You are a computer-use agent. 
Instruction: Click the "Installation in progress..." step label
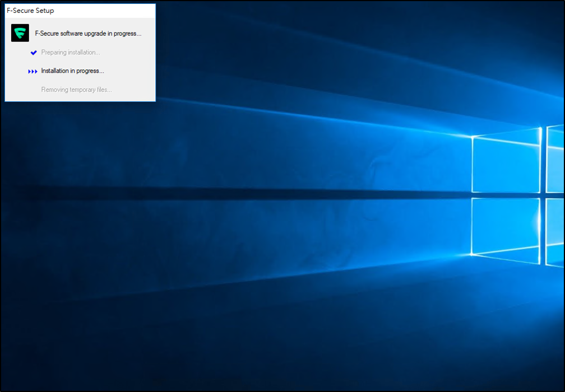(72, 71)
